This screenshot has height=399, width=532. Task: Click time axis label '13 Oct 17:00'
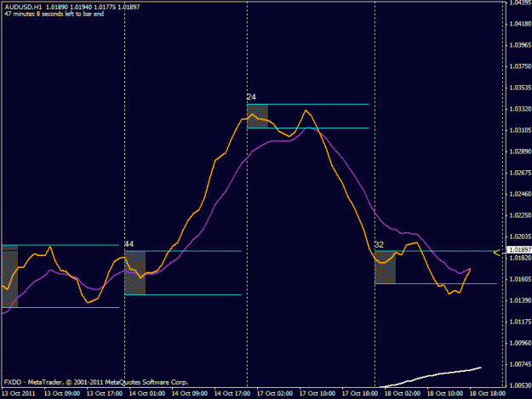pos(105,394)
